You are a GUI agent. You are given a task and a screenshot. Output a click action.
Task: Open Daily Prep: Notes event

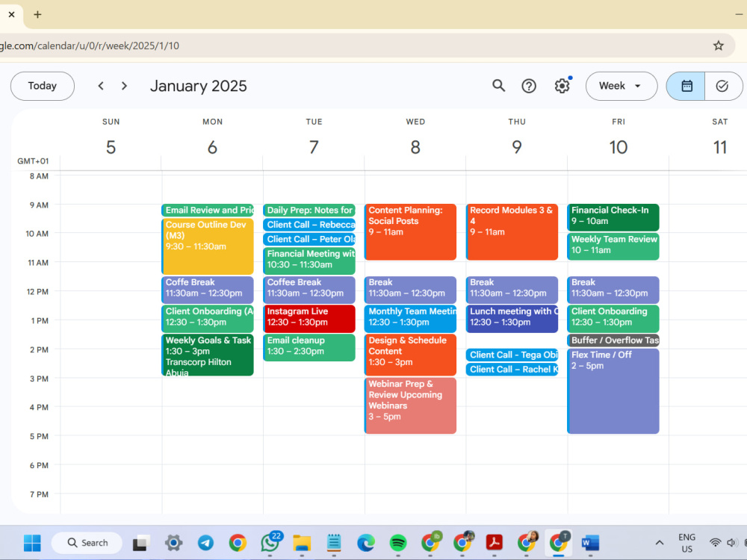309,210
